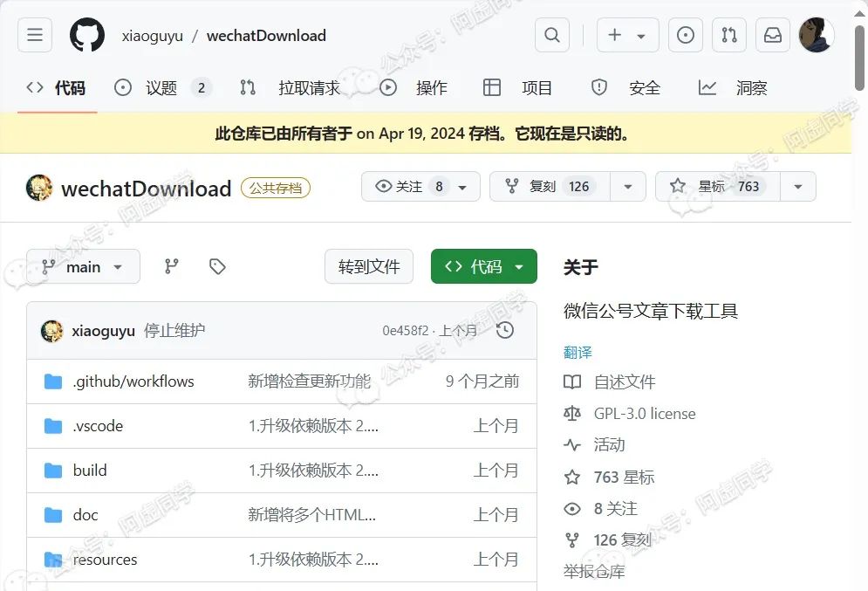Screen dimensions: 868x591
Task: Open the 活动 activity link
Action: click(609, 444)
